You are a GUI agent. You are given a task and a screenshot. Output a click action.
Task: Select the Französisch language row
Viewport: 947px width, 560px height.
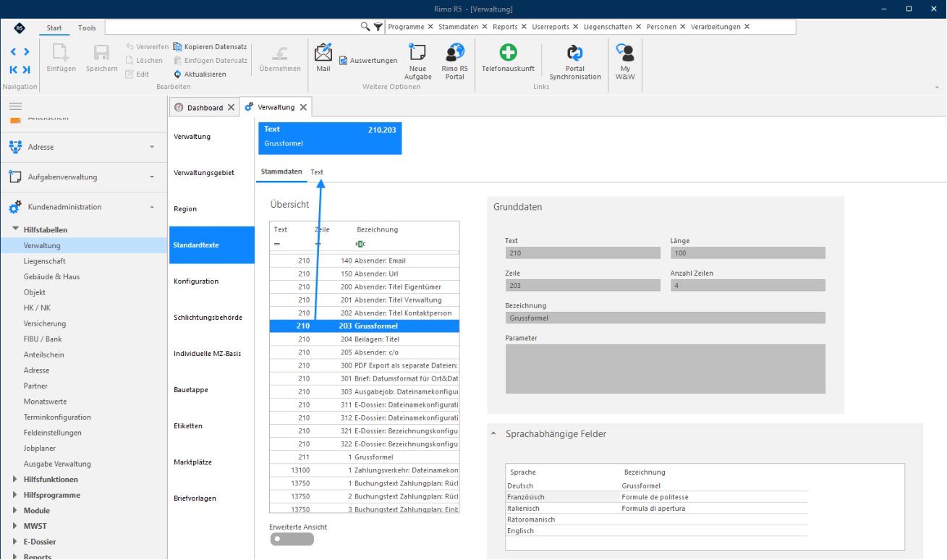pyautogui.click(x=656, y=497)
